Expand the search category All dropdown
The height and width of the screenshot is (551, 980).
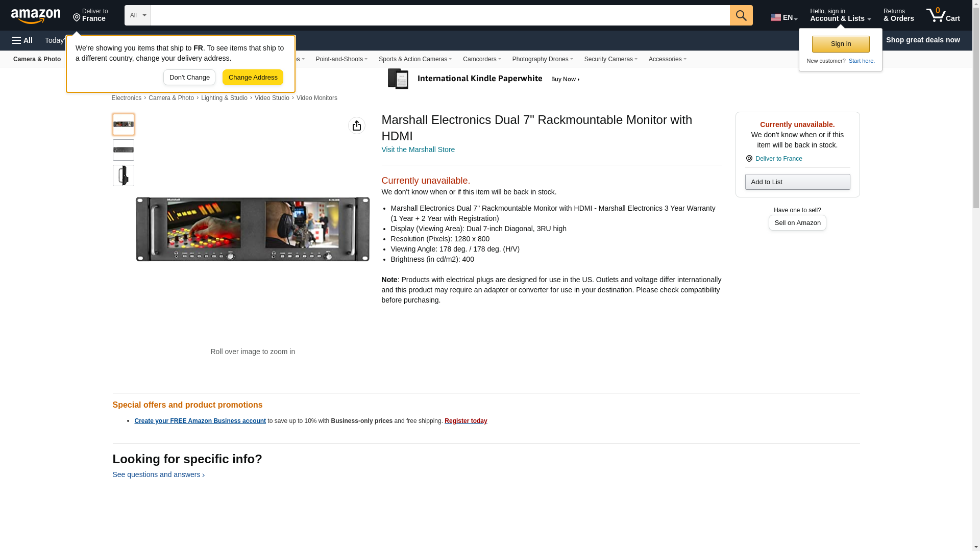tap(137, 15)
